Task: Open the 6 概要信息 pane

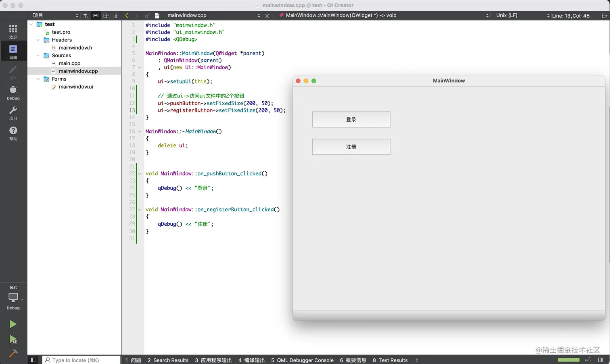Action: click(353, 360)
